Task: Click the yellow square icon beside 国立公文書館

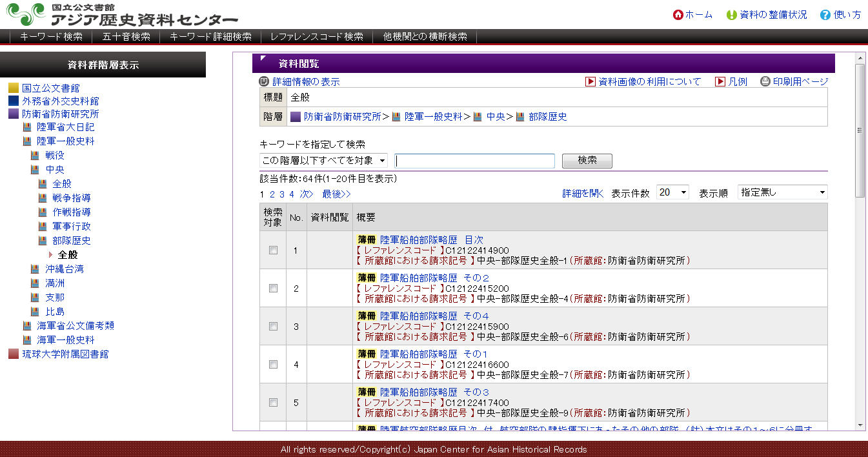Action: (x=14, y=88)
